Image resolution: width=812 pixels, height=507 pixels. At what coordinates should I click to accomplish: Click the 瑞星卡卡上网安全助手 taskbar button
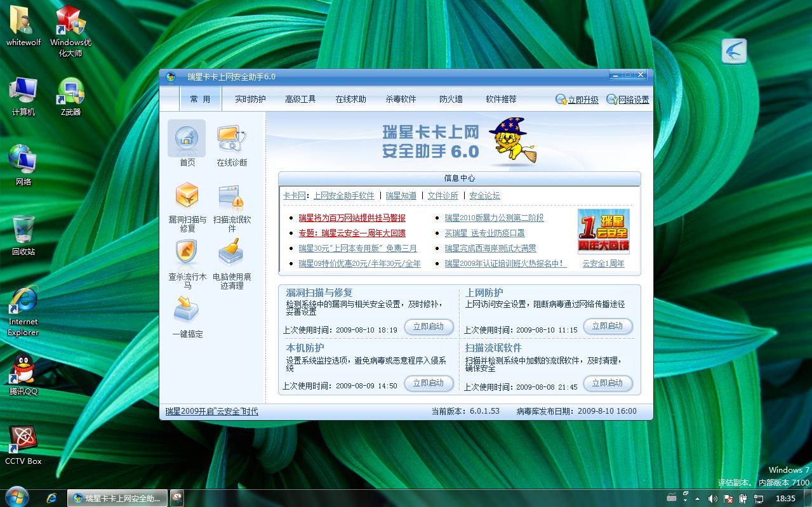118,498
